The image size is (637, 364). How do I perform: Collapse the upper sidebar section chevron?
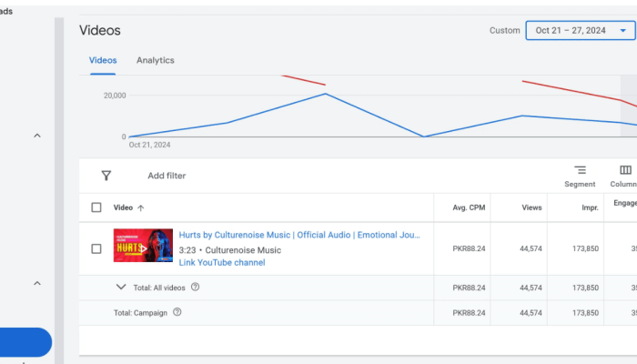click(x=37, y=136)
